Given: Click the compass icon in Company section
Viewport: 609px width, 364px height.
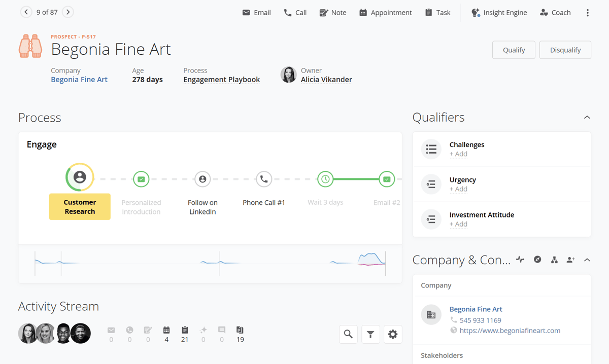Looking at the screenshot, I should click(537, 260).
